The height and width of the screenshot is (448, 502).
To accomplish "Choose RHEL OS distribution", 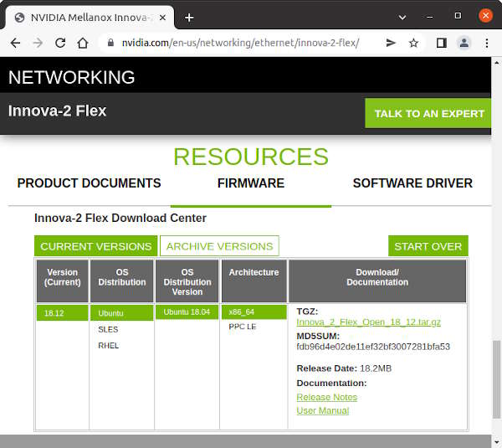I will (108, 346).
